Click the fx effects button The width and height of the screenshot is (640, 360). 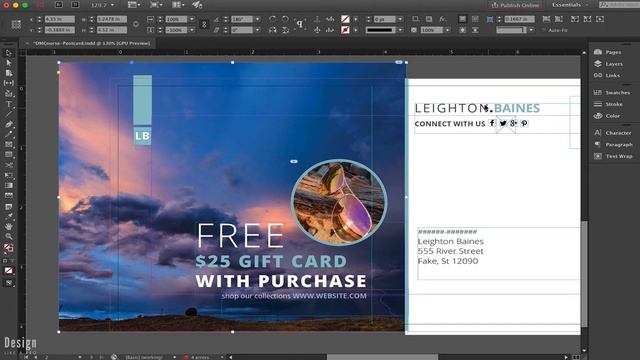(443, 19)
